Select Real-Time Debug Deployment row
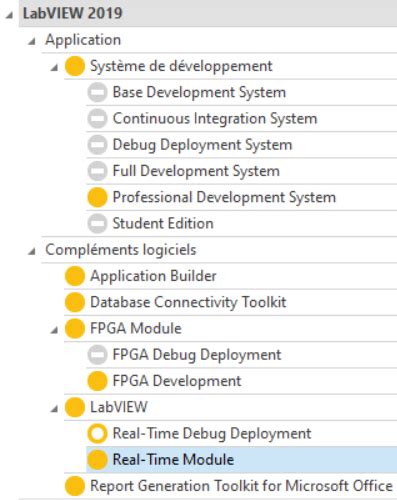 point(242,433)
